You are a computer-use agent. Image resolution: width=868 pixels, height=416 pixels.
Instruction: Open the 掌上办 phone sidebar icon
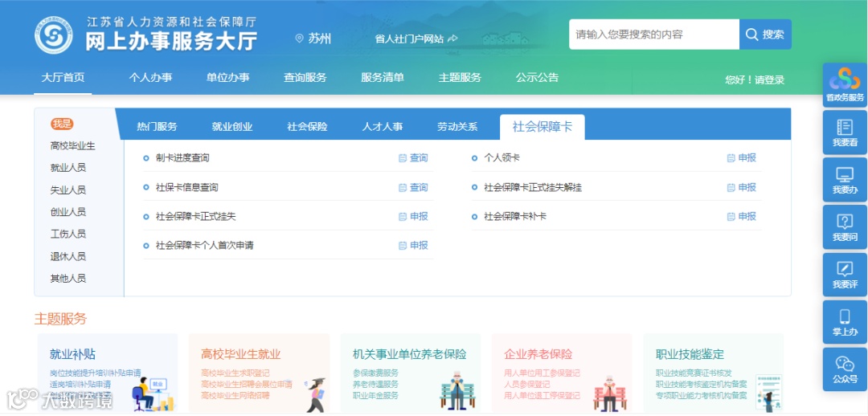845,323
